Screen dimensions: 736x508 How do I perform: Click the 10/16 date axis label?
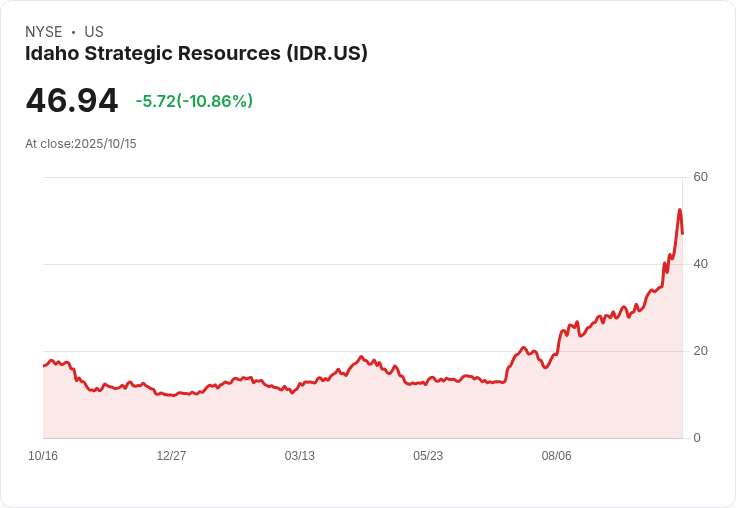point(43,455)
